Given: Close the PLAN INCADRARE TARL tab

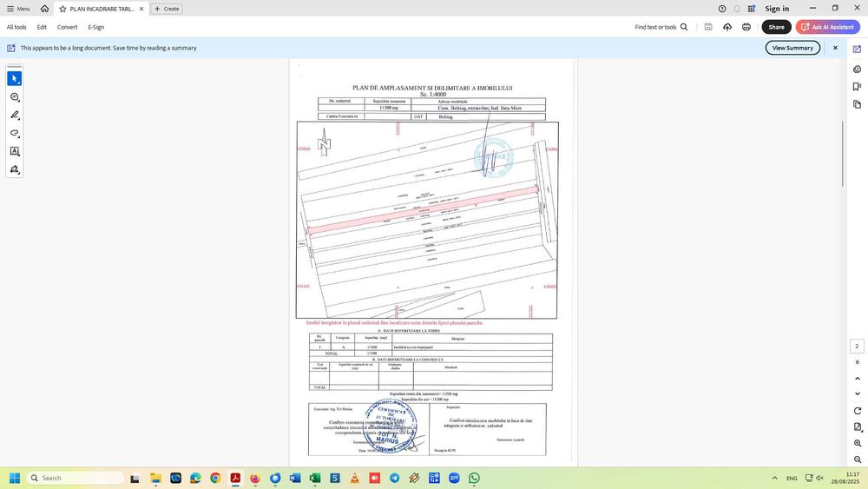Looking at the screenshot, I should click(141, 9).
